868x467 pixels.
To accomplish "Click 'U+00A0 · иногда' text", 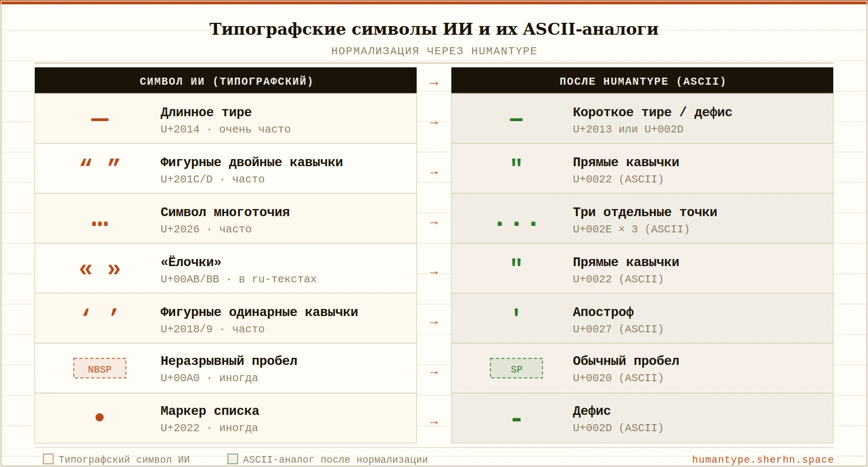I will coord(209,378).
